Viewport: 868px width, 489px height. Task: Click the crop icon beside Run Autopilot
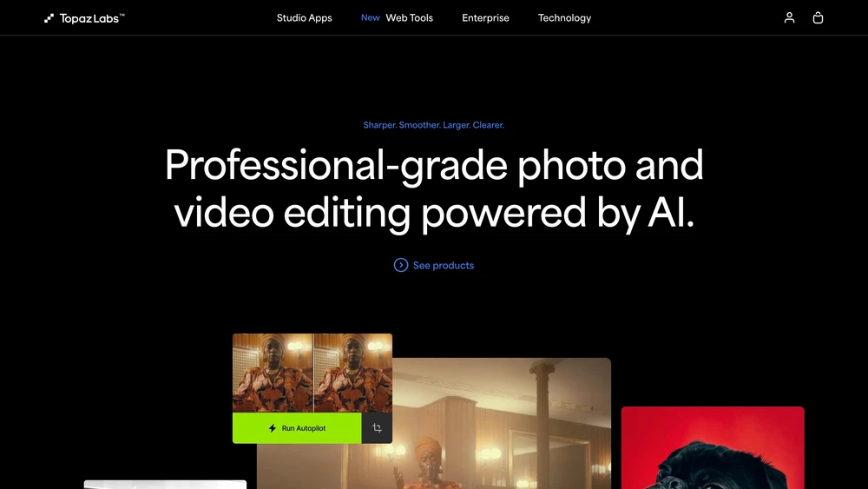(x=377, y=427)
